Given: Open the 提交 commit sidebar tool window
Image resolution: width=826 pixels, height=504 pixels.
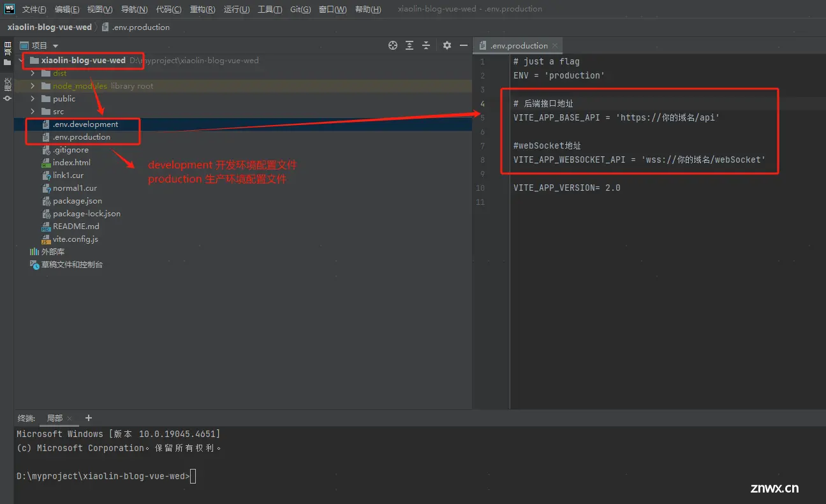Looking at the screenshot, I should (x=8, y=89).
